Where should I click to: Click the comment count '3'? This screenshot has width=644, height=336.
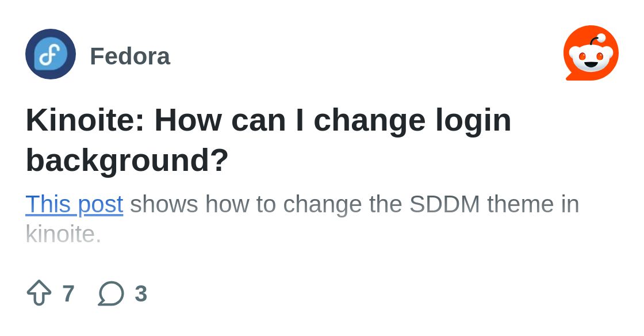(x=141, y=294)
